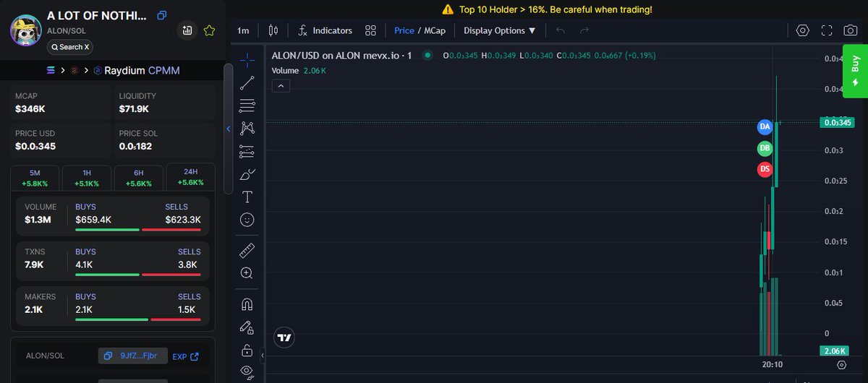Click the current price label 0.0₅345

tap(838, 123)
